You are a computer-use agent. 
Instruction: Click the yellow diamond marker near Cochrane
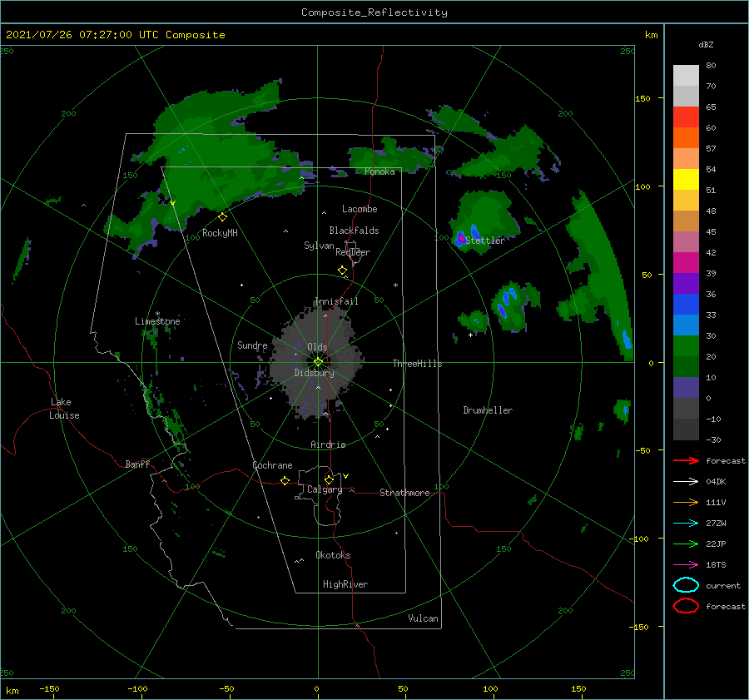pos(285,480)
